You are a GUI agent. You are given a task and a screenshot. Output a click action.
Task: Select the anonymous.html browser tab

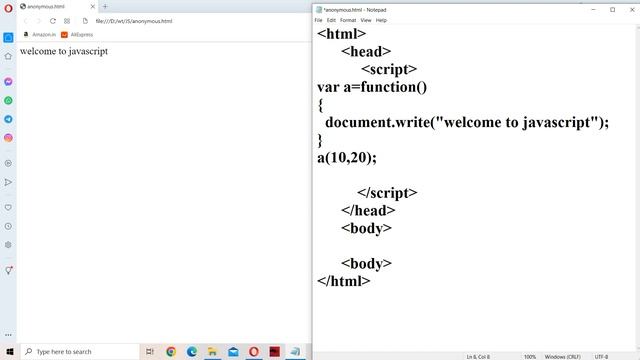(57, 7)
